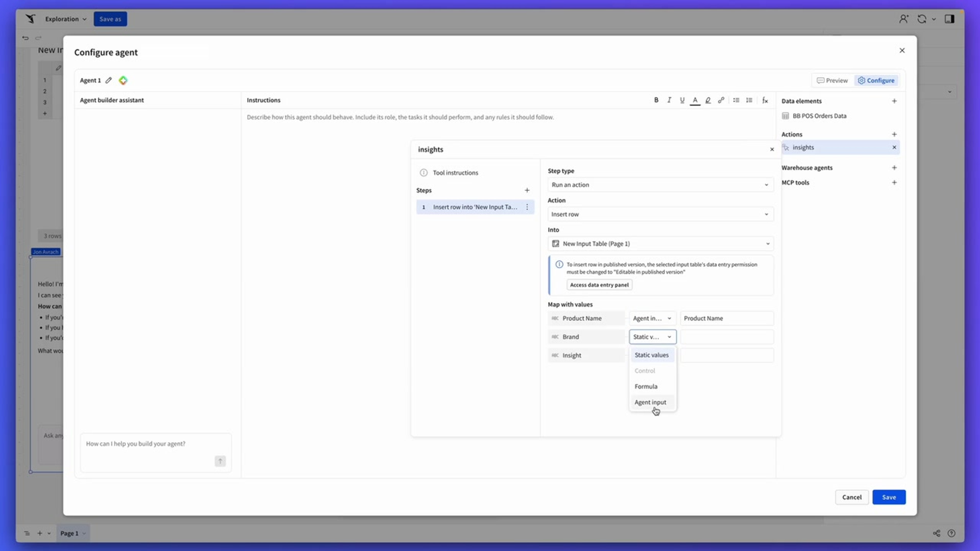Undo the last change
This screenshot has width=980, height=551.
pos(25,38)
